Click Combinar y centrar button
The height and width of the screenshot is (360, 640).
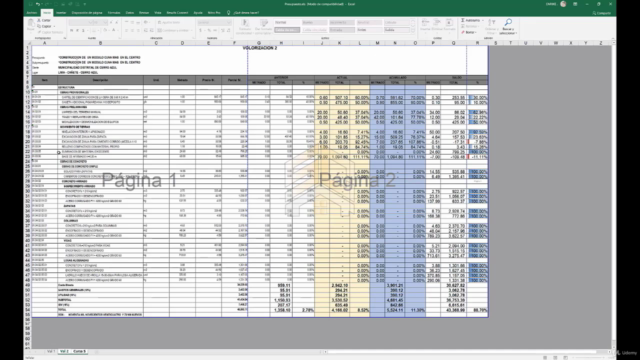click(x=173, y=31)
